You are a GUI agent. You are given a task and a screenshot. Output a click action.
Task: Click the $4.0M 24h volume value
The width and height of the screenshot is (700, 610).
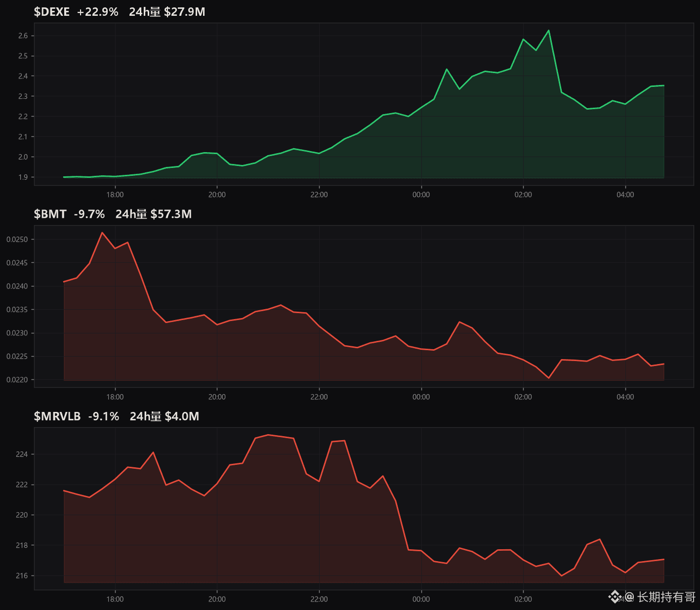[x=182, y=416]
